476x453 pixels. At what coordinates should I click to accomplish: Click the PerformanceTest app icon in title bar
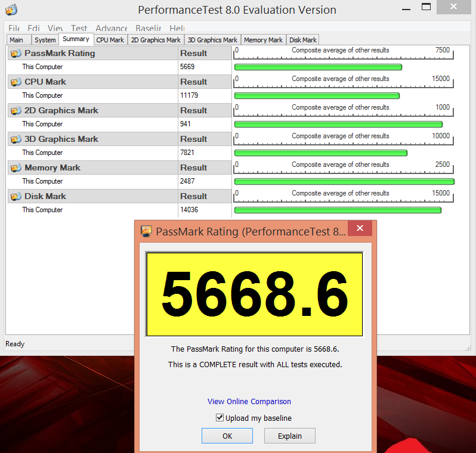(x=11, y=10)
